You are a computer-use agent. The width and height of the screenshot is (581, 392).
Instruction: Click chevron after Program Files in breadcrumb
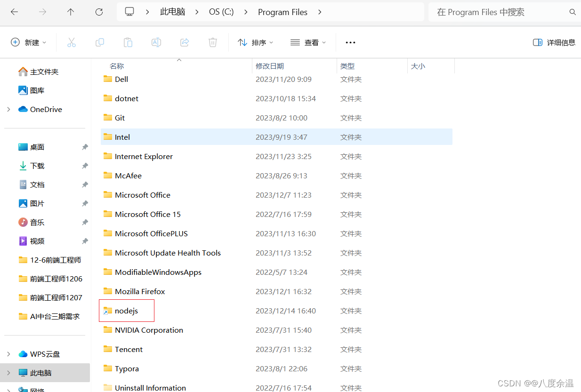point(320,12)
